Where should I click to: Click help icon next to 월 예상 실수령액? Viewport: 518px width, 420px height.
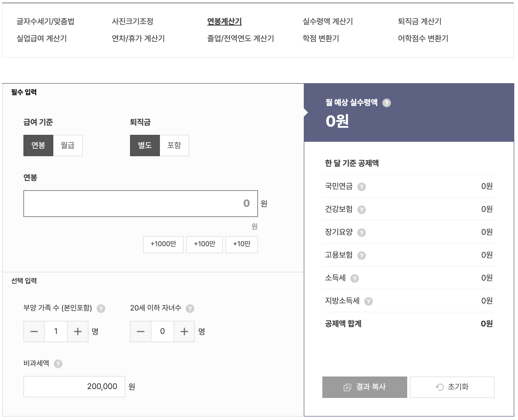point(386,103)
